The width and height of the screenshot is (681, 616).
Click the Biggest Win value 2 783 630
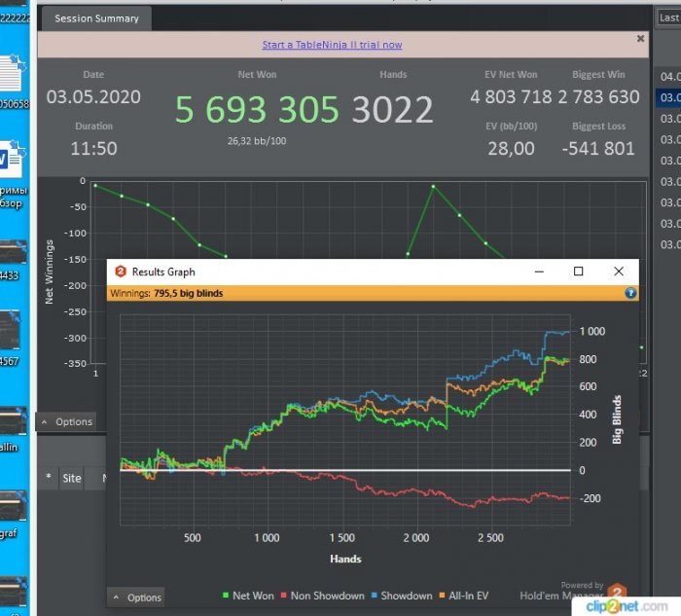click(598, 96)
